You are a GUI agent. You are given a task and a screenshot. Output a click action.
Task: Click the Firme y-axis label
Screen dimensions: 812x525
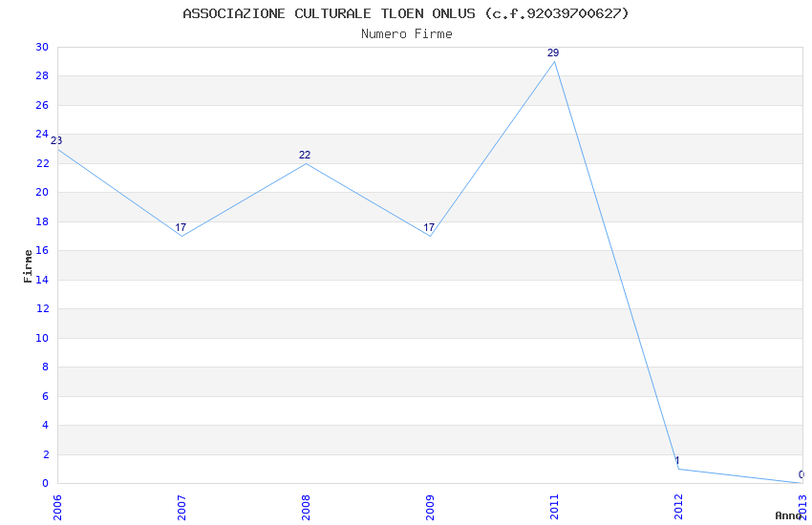28,266
